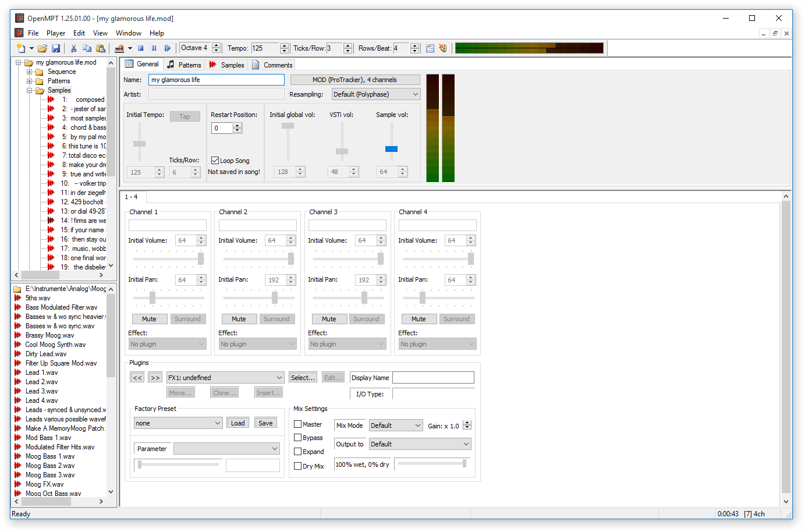Open the FX1: undefined plugin dropdown

point(225,378)
